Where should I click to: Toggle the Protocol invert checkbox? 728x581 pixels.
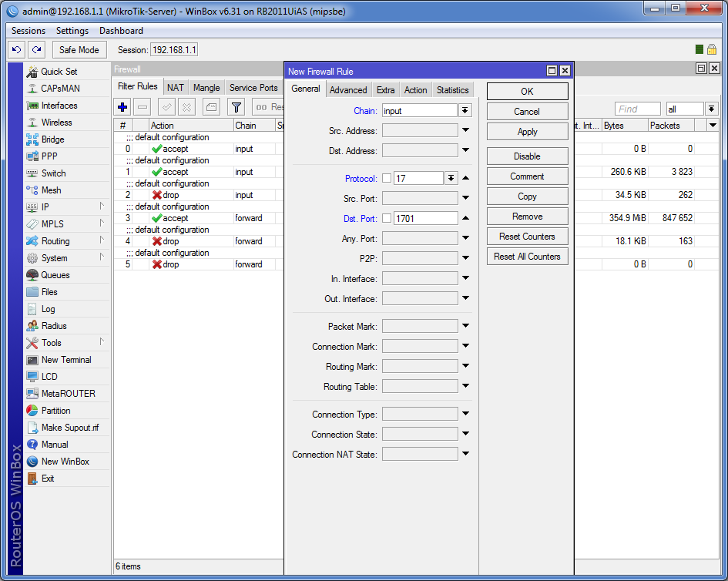tap(386, 178)
